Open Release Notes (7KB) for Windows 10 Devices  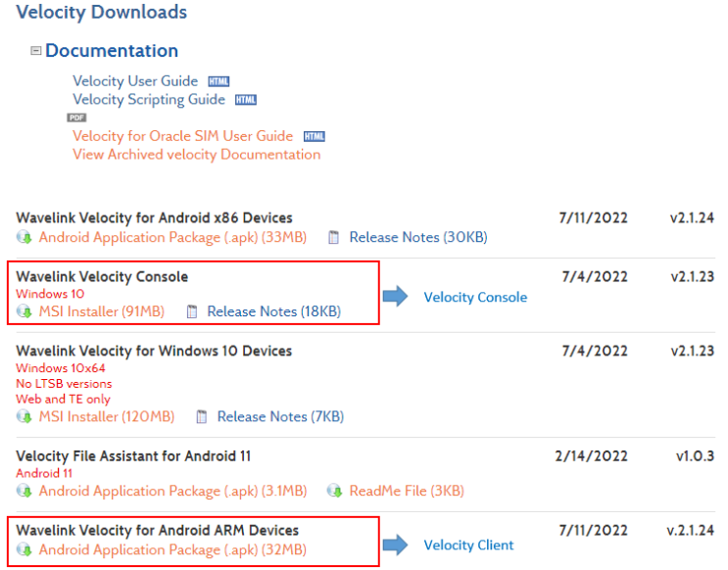pyautogui.click(x=280, y=417)
